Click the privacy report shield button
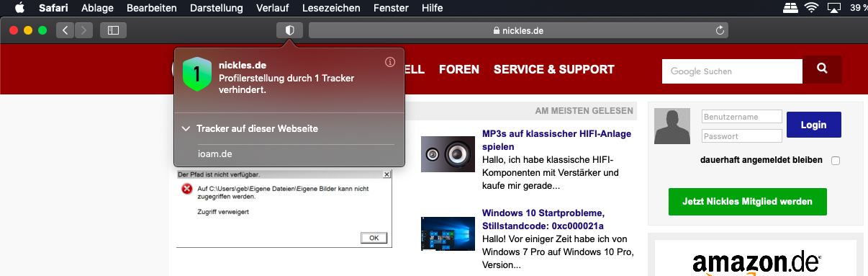Viewport: 868px width, 276px height. point(289,30)
